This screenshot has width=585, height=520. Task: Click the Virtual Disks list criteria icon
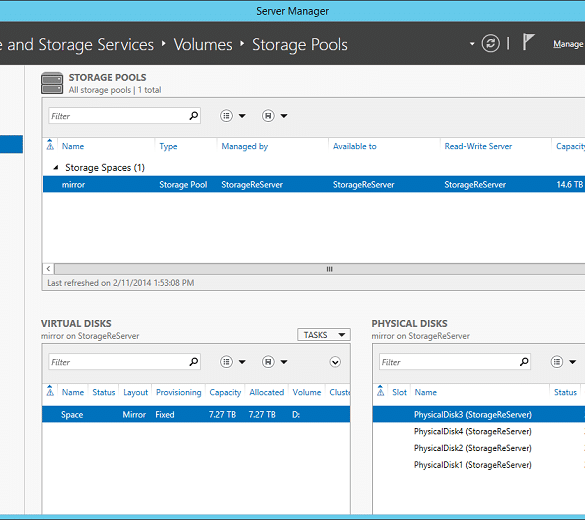pyautogui.click(x=226, y=362)
